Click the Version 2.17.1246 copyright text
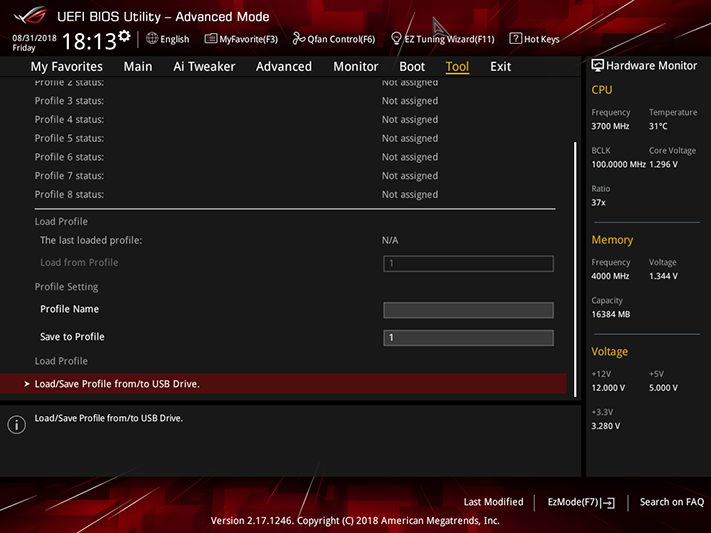The image size is (711, 533). 355,521
